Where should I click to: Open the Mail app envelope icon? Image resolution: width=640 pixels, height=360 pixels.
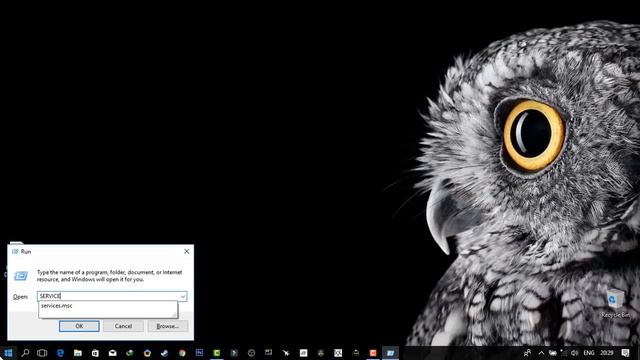pyautogui.click(x=113, y=353)
